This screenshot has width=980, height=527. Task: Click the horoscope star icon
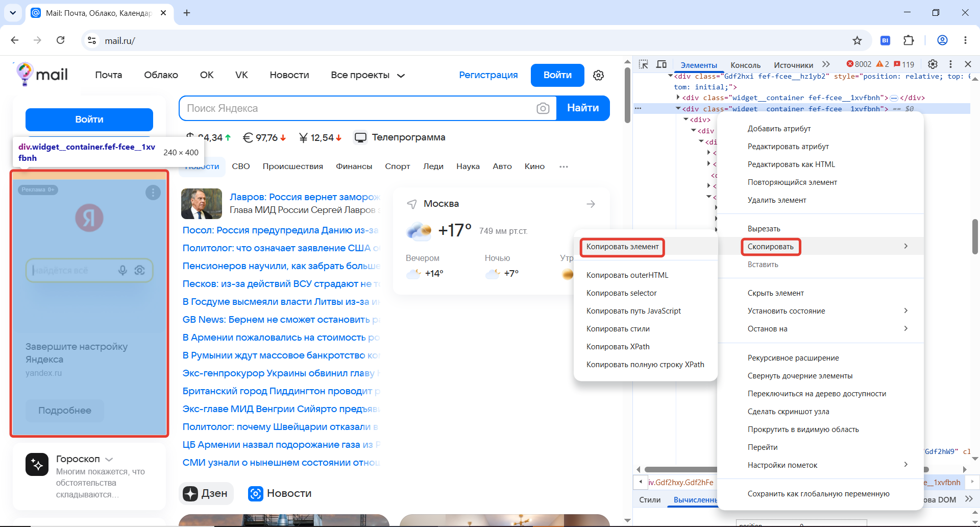click(37, 464)
